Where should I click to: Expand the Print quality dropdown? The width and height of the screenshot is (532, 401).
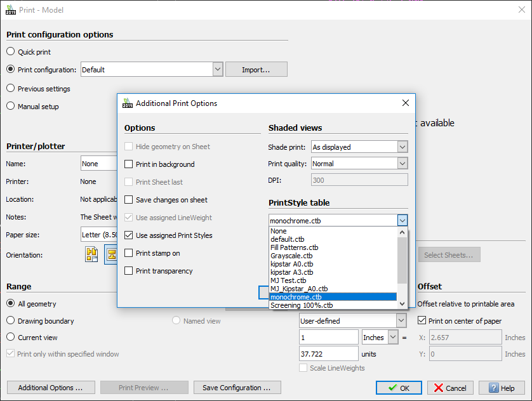[402, 164]
